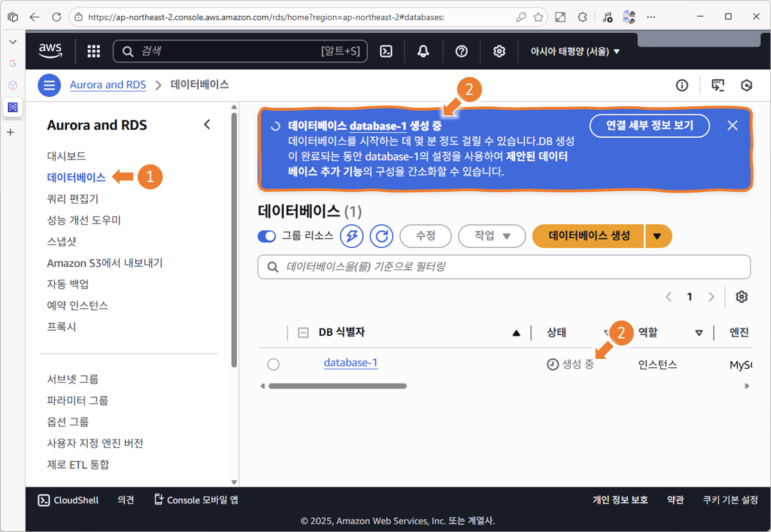Screen dimensions: 771x532
Task: Bookmark this page with the star icon
Action: click(x=538, y=17)
